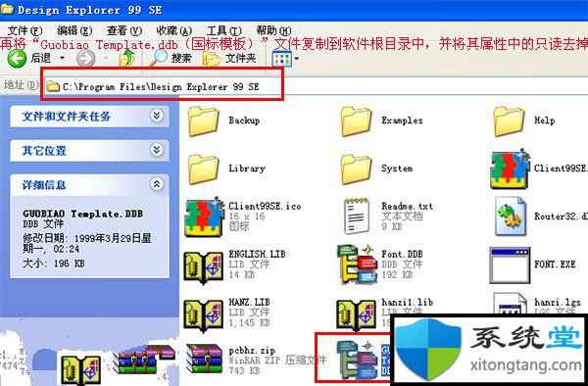Collapse the 详细信息 details panel
This screenshot has width=588, height=386.
click(157, 184)
